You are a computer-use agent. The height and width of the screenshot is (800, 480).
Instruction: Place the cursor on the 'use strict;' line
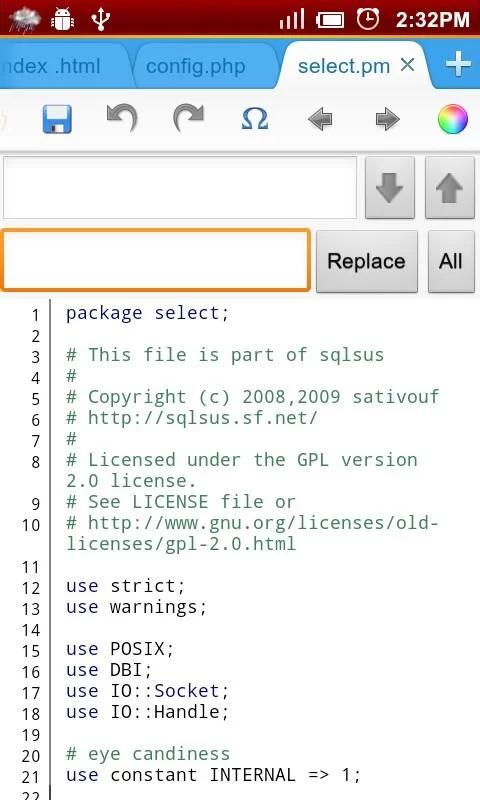click(x=125, y=586)
